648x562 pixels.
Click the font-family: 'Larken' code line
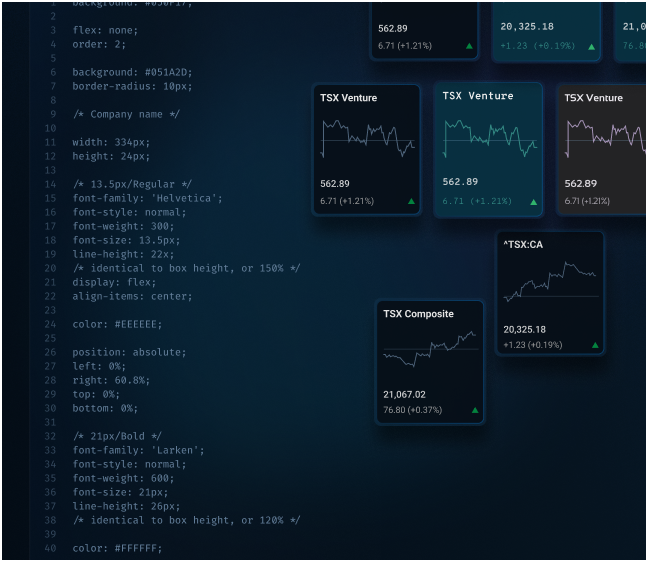coord(138,450)
